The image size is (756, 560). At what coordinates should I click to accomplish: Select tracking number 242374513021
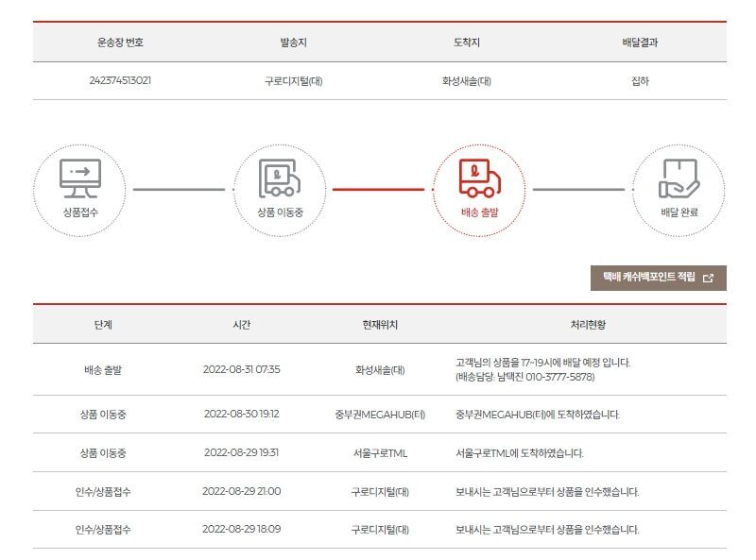120,80
